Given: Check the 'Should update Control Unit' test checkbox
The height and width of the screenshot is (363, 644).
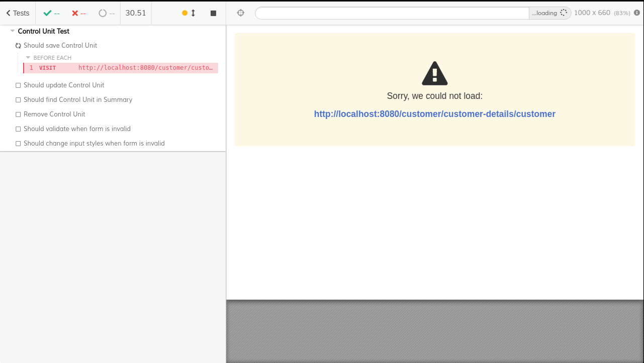Looking at the screenshot, I should pos(18,85).
